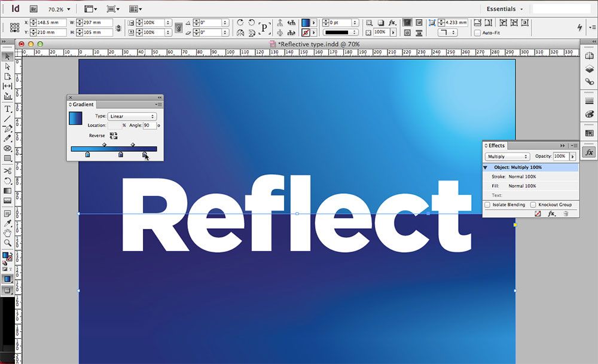Open the Effects panel via the fx dock icon
The height and width of the screenshot is (364, 598).
point(590,154)
